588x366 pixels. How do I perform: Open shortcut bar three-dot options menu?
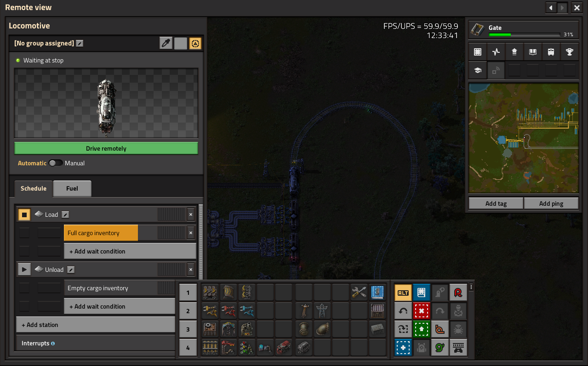coord(471,287)
